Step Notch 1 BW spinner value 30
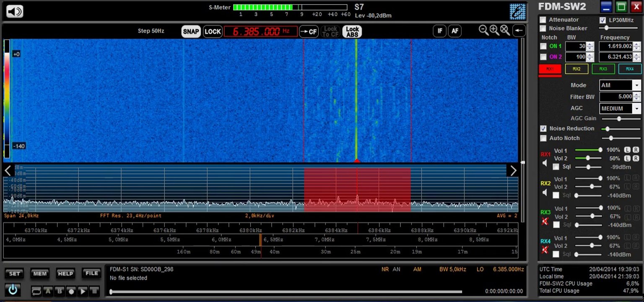Screen dimensions: 644x302 pyautogui.click(x=590, y=46)
